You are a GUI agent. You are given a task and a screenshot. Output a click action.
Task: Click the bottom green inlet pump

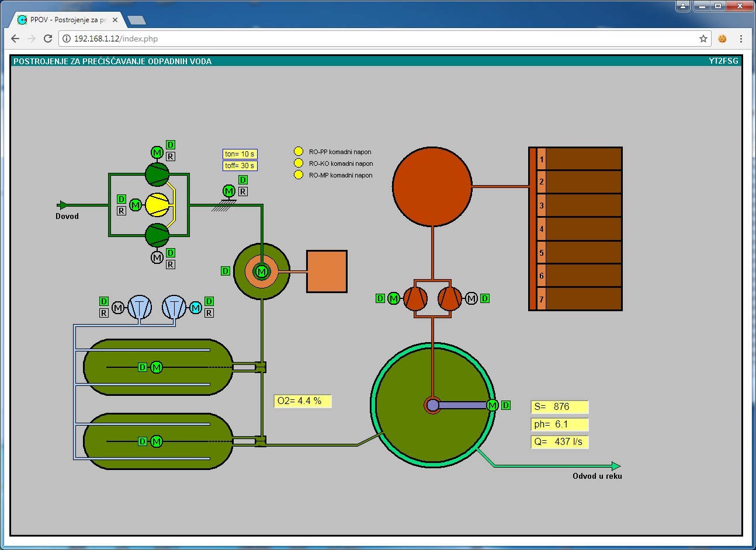coord(157,235)
